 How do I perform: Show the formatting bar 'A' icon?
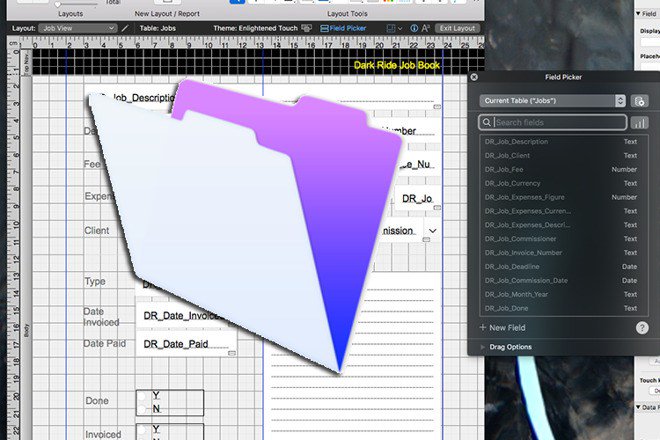[426, 28]
